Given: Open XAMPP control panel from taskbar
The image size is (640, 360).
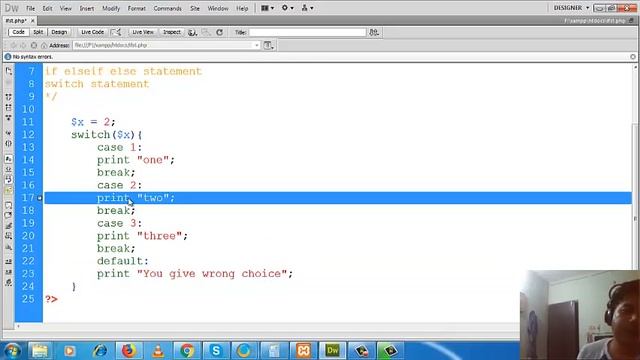Looking at the screenshot, I should (x=303, y=351).
